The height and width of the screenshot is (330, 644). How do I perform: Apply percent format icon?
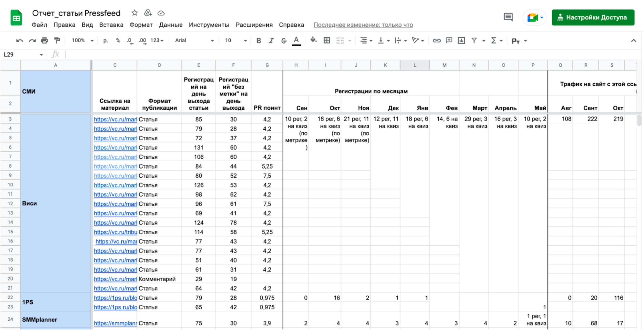pyautogui.click(x=118, y=41)
